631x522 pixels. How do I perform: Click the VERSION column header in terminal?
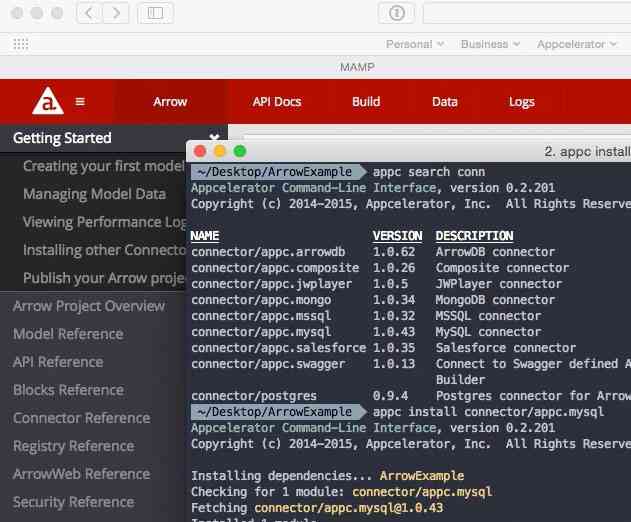(398, 236)
